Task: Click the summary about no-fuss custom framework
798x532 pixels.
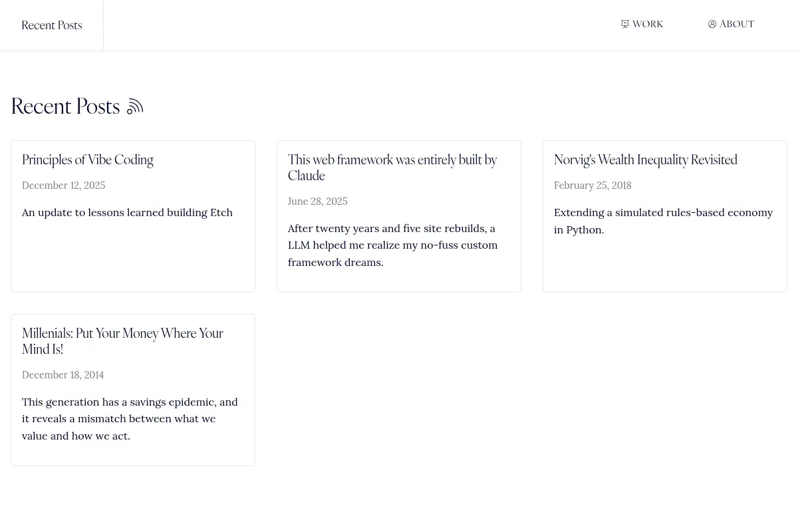Action: click(393, 245)
